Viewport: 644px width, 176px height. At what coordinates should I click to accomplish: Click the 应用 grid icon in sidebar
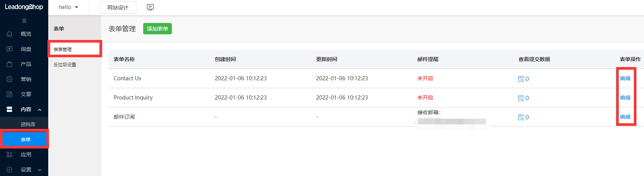(9, 155)
